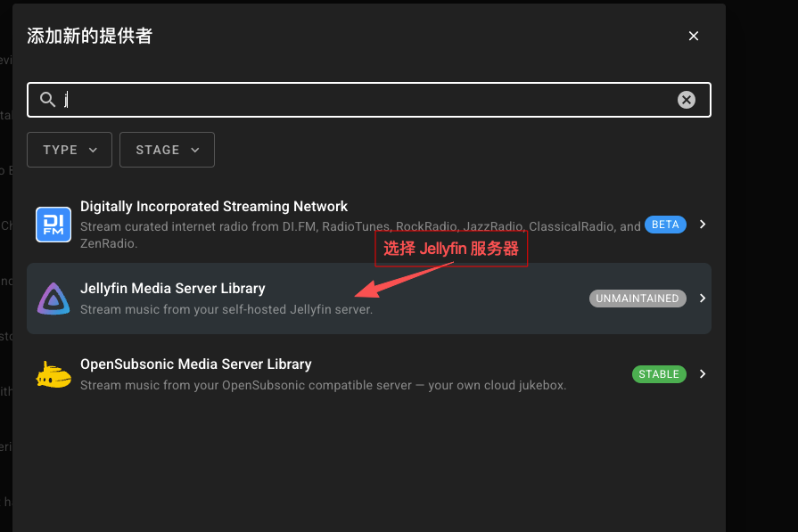This screenshot has height=532, width=798.
Task: Click the UNMAINTAINED stage badge
Action: click(x=638, y=299)
